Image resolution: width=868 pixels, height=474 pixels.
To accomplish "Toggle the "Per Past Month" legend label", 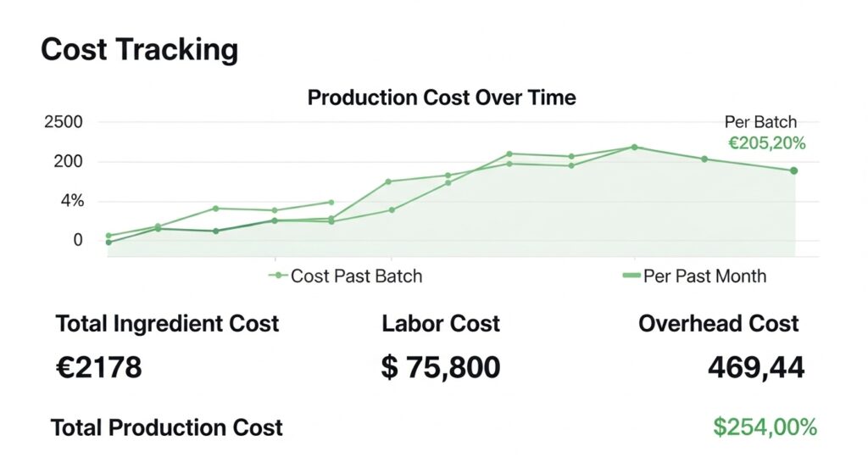I will coord(704,276).
